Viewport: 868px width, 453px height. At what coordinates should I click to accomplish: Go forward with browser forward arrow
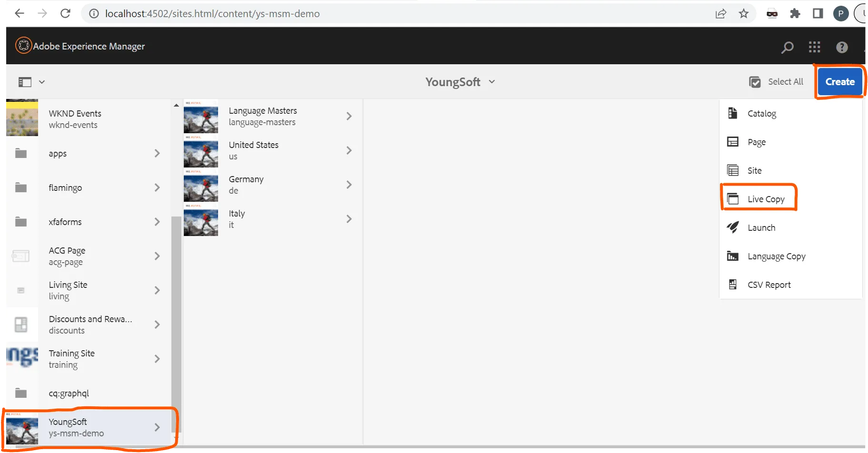tap(42, 13)
